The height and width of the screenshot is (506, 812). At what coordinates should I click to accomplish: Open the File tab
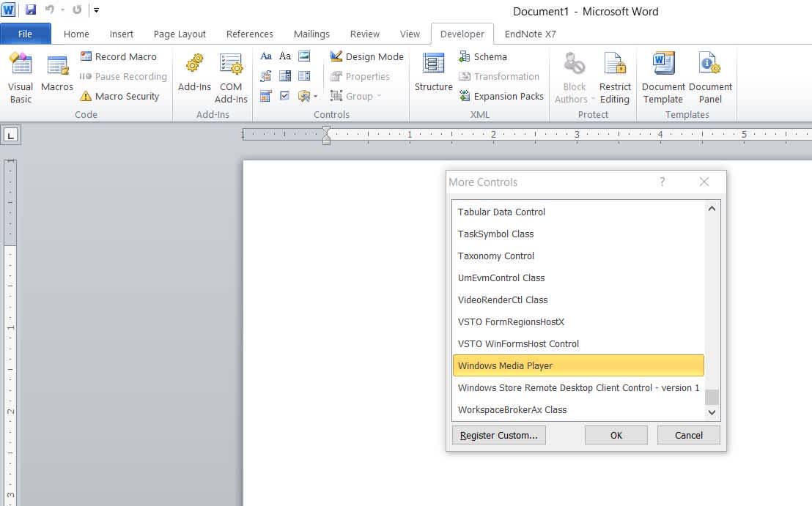coord(26,34)
